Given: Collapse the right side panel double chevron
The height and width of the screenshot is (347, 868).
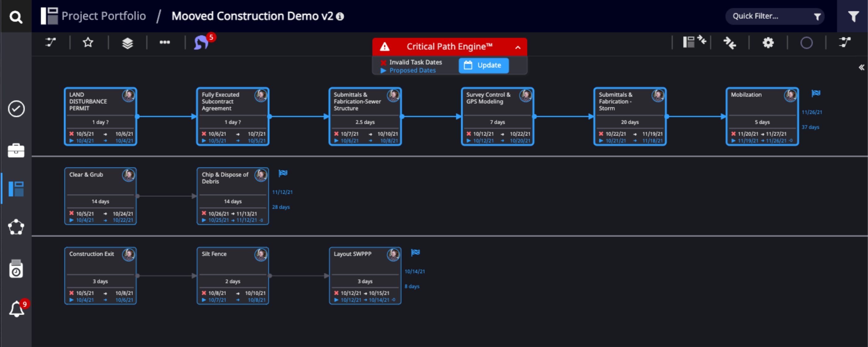Looking at the screenshot, I should pos(861,67).
